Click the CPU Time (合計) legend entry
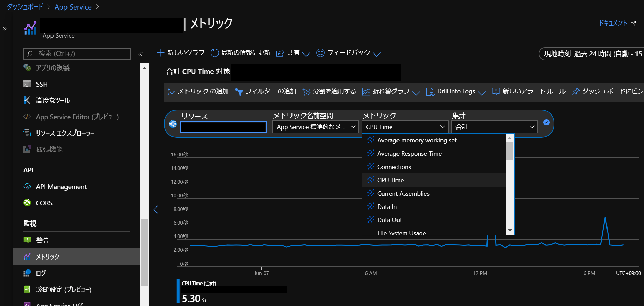This screenshot has width=644, height=306. 199,283
